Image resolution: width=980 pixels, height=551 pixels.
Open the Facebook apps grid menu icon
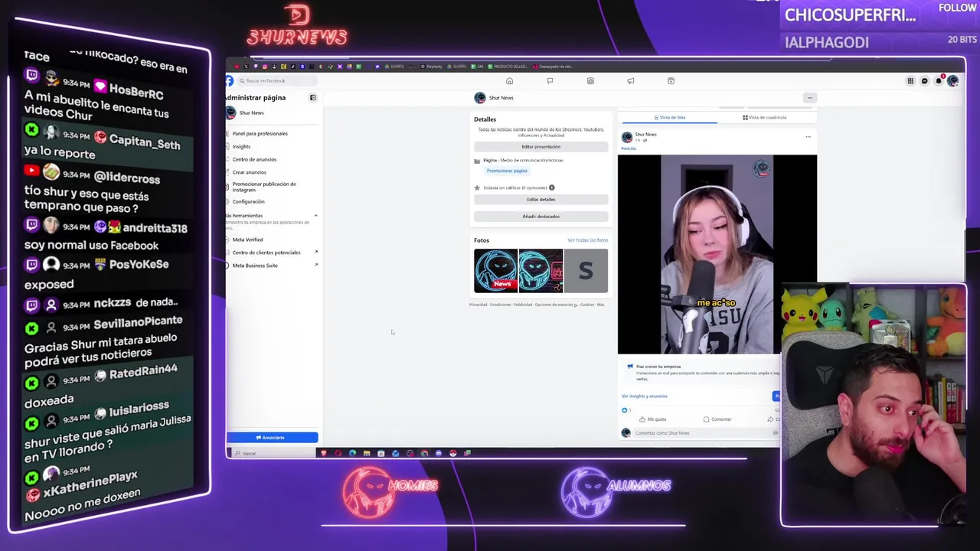click(x=910, y=80)
